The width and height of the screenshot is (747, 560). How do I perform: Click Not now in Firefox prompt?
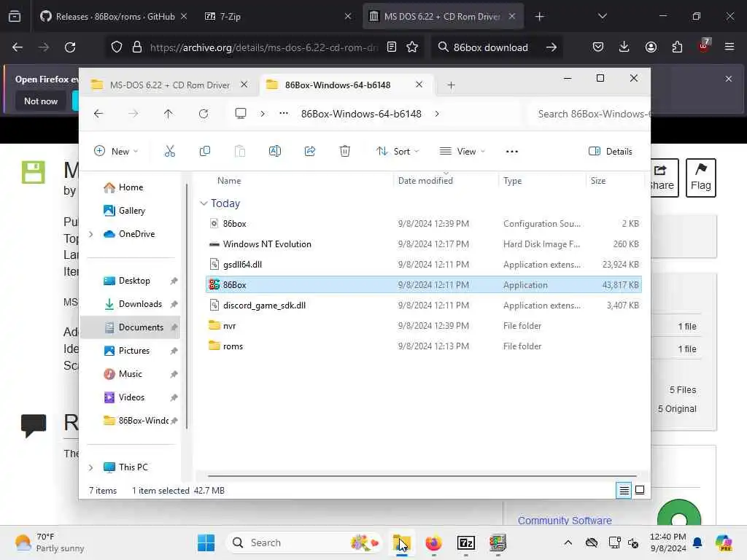[x=41, y=101]
